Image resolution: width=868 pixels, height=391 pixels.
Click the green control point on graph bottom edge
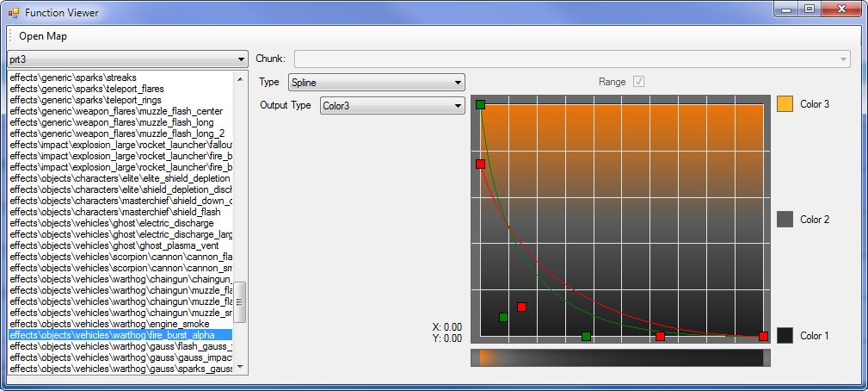(586, 336)
